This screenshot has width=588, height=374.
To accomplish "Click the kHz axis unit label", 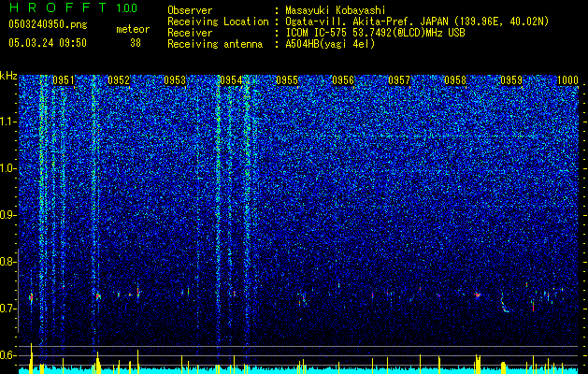I will 8,76.
